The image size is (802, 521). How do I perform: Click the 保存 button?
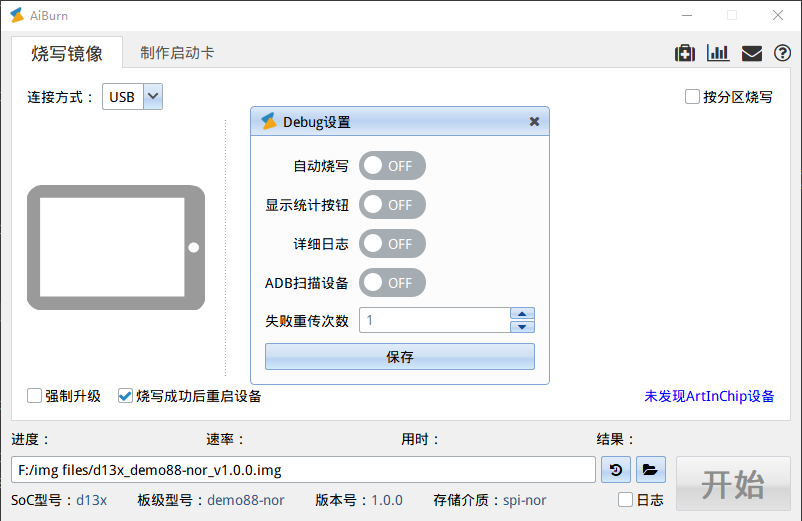click(400, 356)
